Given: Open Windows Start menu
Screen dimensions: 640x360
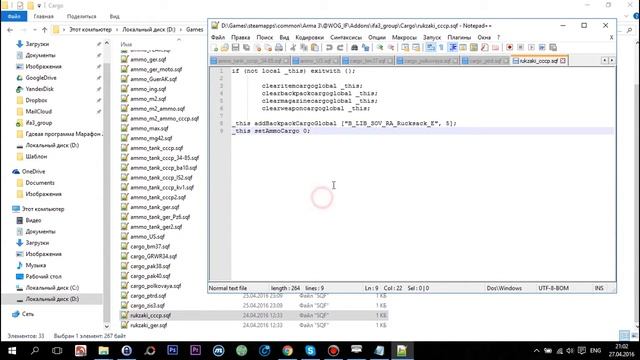Looking at the screenshot, I should (11, 351).
